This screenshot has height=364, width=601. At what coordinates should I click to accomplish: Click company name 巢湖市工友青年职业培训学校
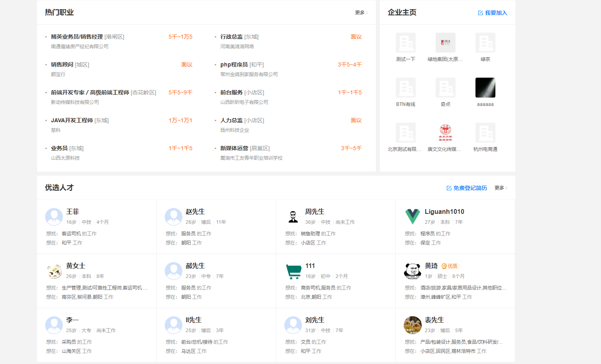point(251,158)
